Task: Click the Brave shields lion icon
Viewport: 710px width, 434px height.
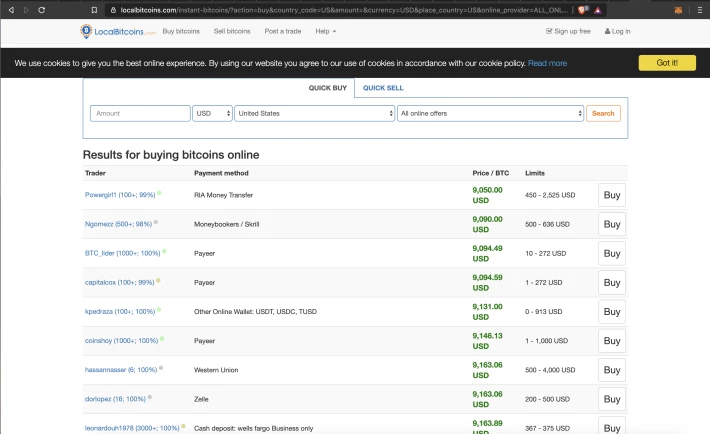Action: pos(582,10)
